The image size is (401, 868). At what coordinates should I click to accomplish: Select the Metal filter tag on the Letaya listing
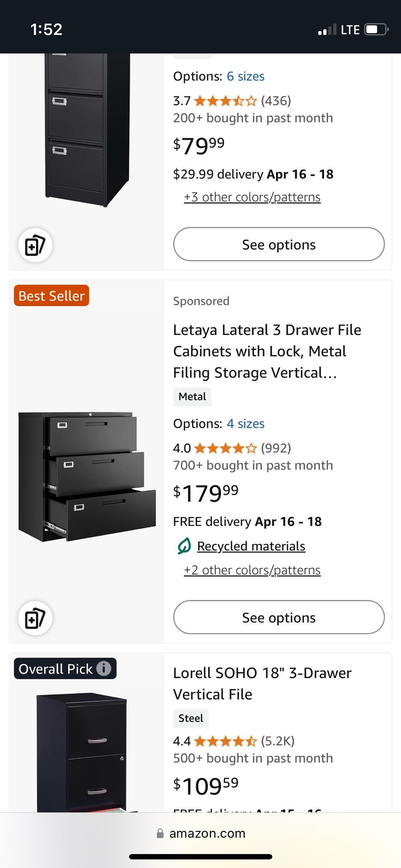(192, 396)
